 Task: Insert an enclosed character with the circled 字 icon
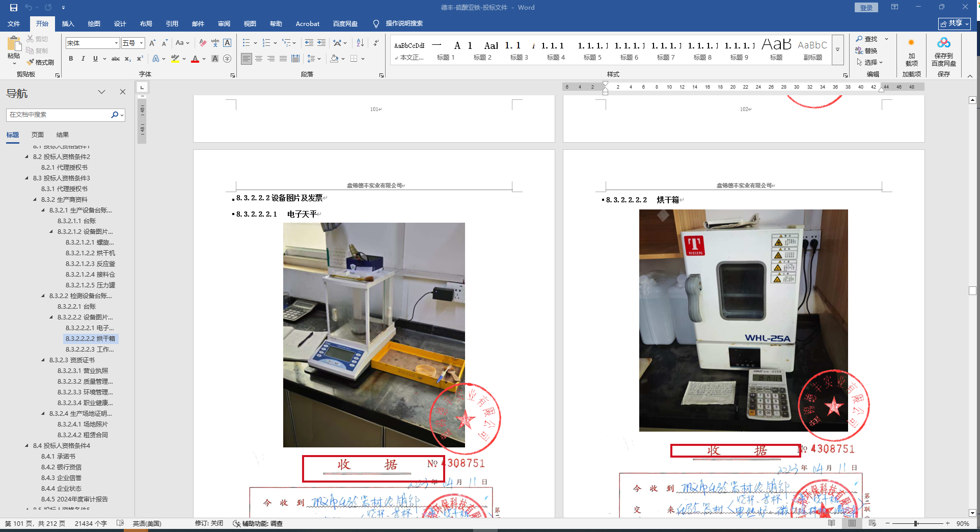227,59
